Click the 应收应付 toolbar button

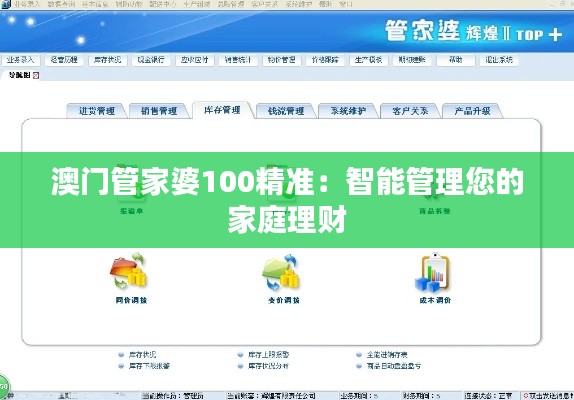[194, 60]
